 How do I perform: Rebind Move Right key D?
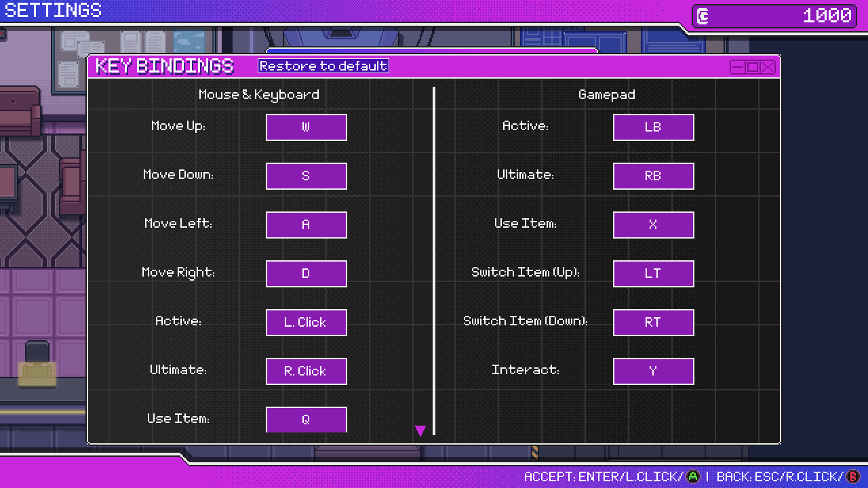click(307, 274)
